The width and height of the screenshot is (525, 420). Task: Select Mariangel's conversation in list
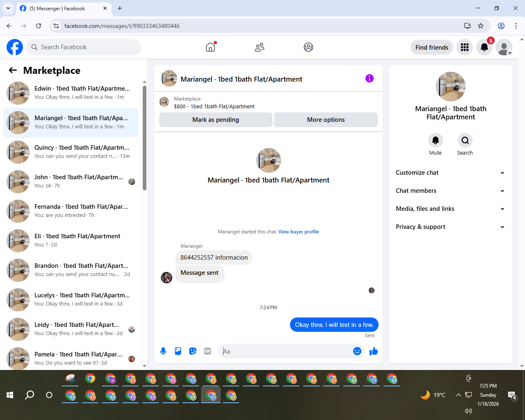[71, 123]
